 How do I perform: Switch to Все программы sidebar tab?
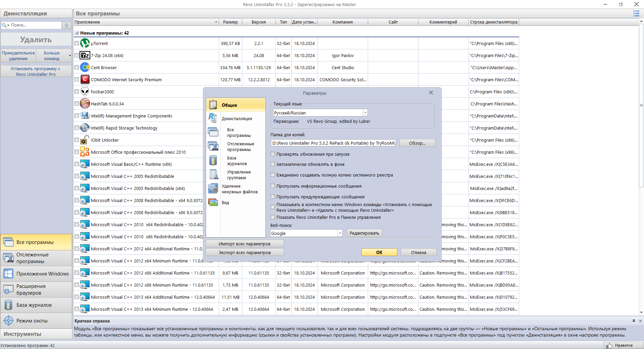[x=36, y=242]
